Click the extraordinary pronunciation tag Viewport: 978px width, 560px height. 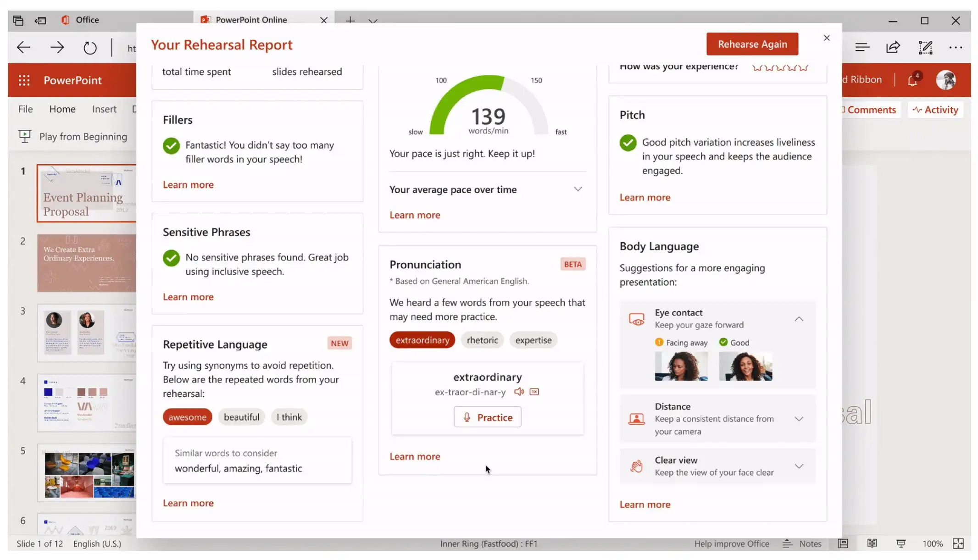pos(423,340)
